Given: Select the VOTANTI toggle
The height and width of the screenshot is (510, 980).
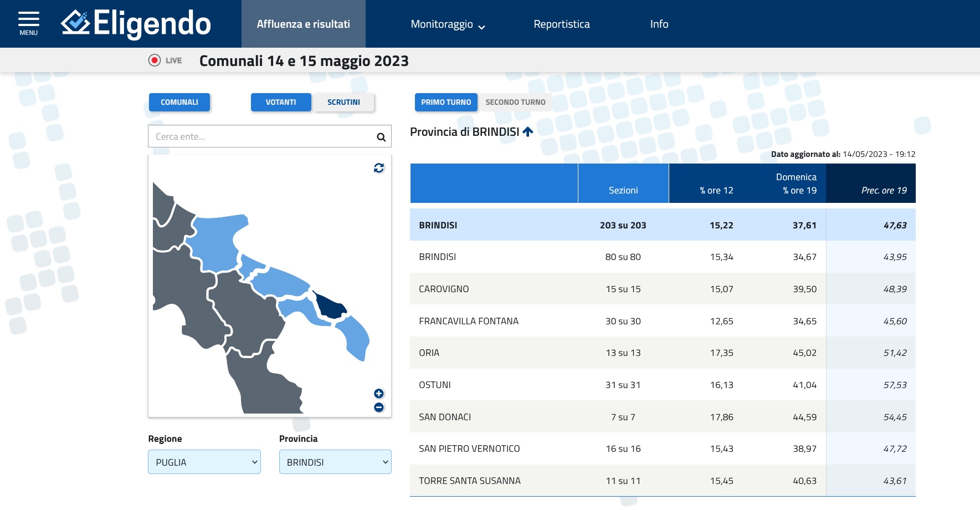Looking at the screenshot, I should (x=281, y=103).
